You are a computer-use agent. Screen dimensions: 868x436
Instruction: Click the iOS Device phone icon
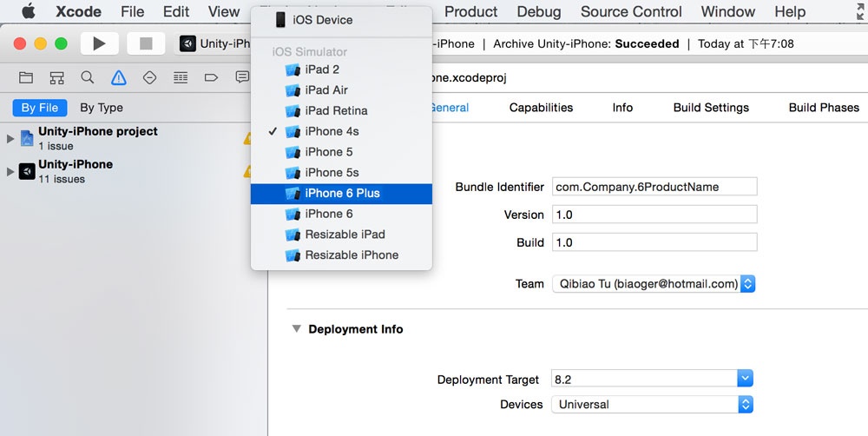click(280, 20)
